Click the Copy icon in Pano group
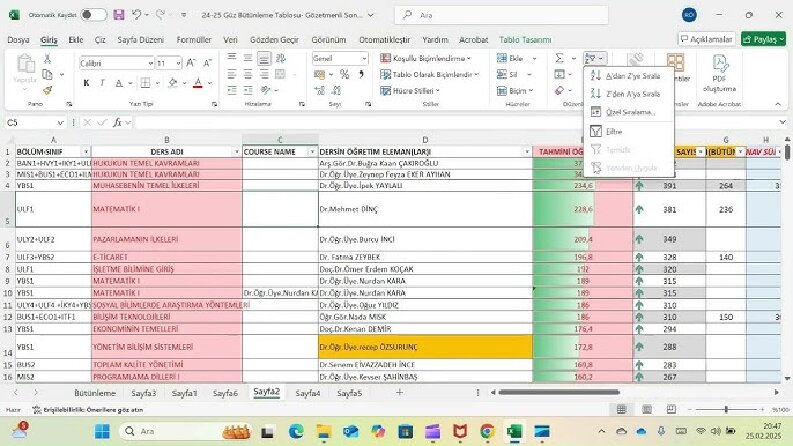This screenshot has width=793, height=446. coord(48,75)
